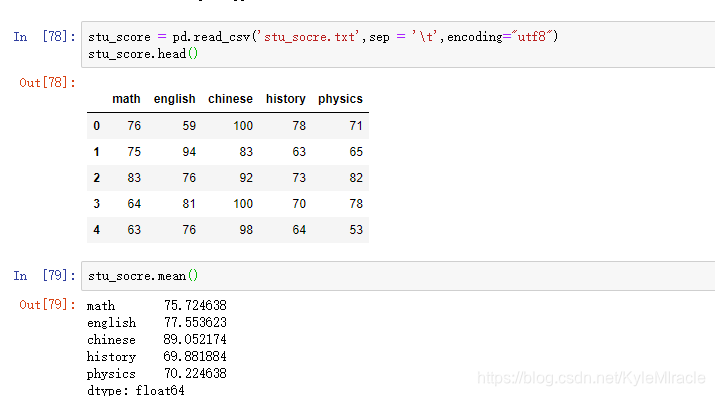Click the In [78] prompt label
The height and width of the screenshot is (396, 715).
click(x=44, y=36)
